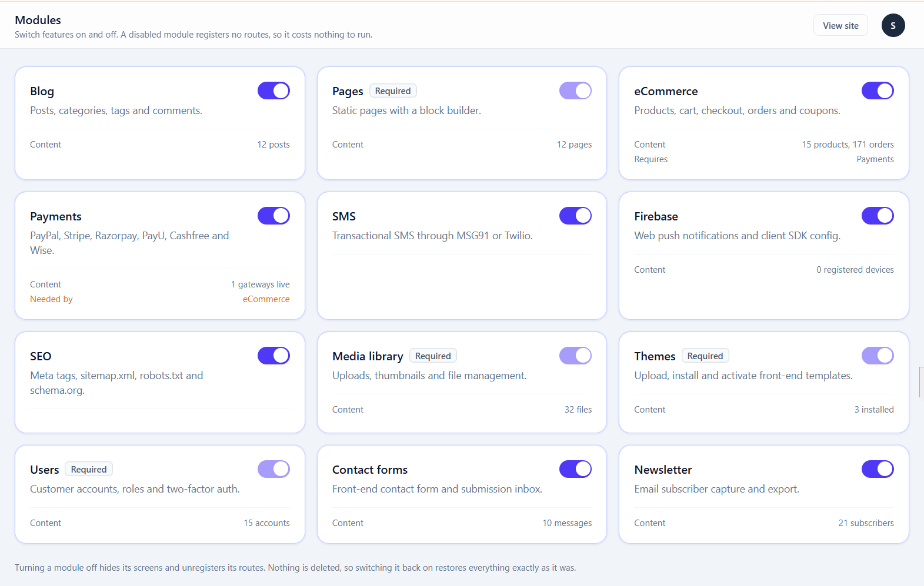Click the '21 subscribers' count
Image resolution: width=924 pixels, height=586 pixels.
click(866, 523)
